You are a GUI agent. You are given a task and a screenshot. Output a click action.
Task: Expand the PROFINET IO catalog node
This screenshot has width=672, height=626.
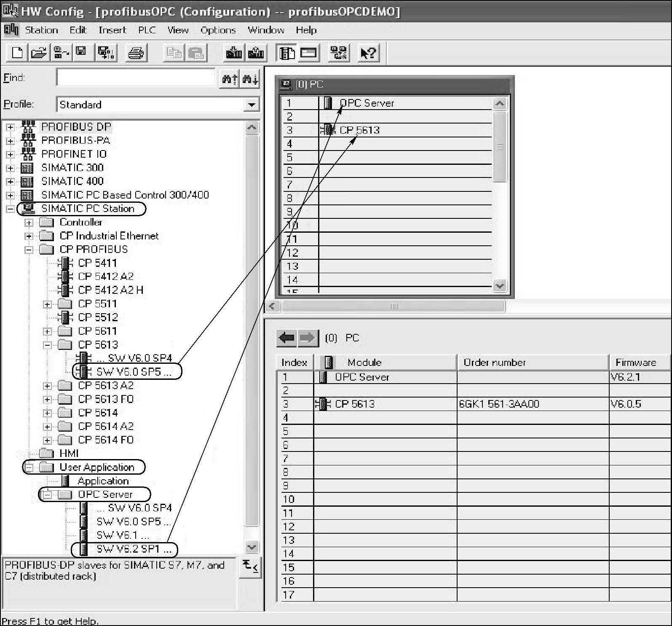pyautogui.click(x=10, y=154)
